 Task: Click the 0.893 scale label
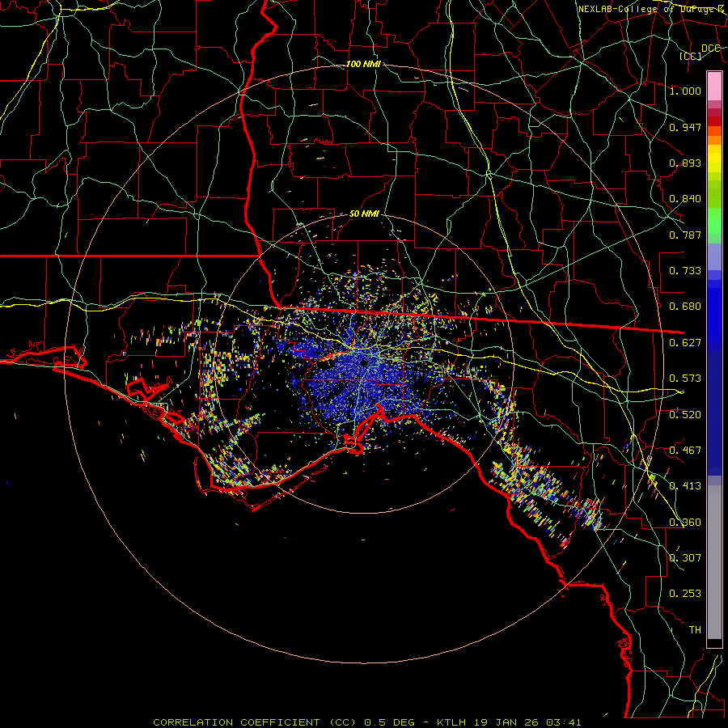point(685,163)
